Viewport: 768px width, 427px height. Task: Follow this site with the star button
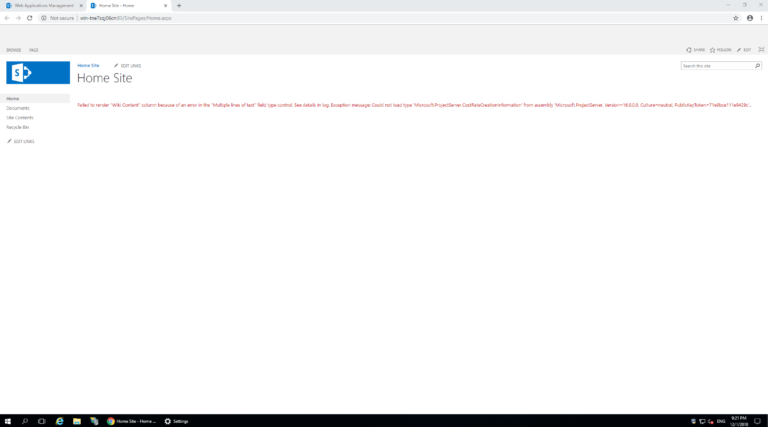pyautogui.click(x=720, y=50)
